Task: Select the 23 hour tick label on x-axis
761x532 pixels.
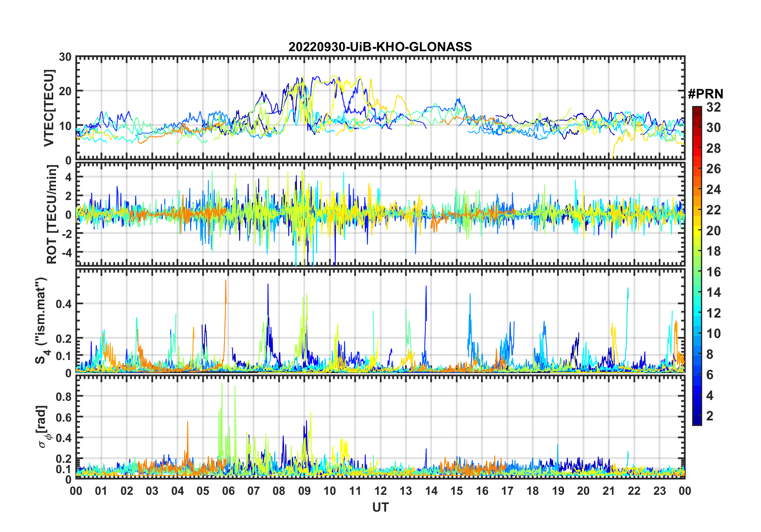Action: pos(659,491)
